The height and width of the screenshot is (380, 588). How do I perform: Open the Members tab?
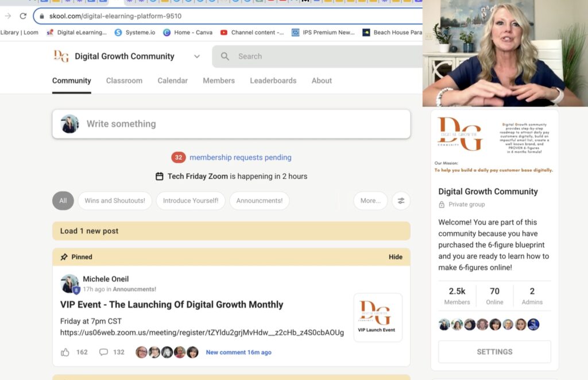(x=219, y=80)
